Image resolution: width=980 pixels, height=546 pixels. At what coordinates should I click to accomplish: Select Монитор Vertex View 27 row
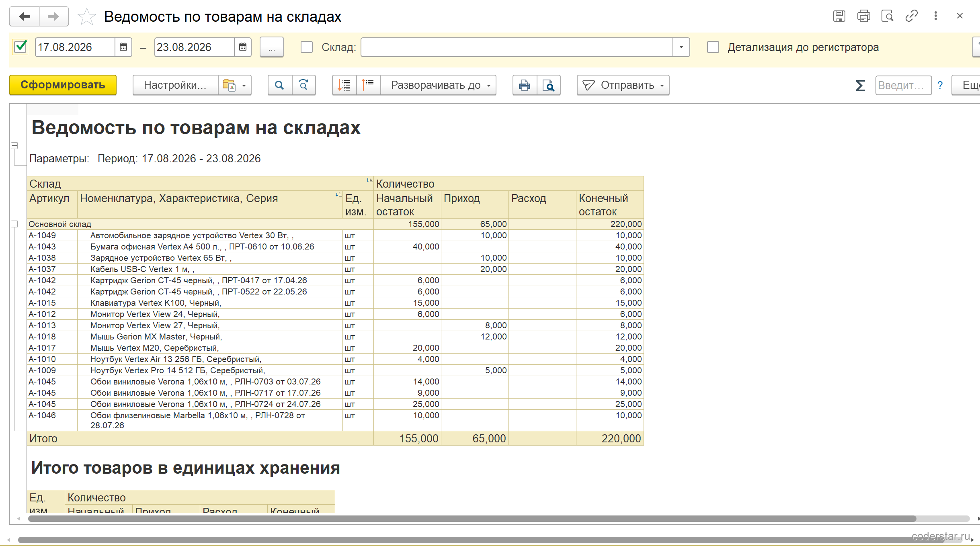coord(335,325)
